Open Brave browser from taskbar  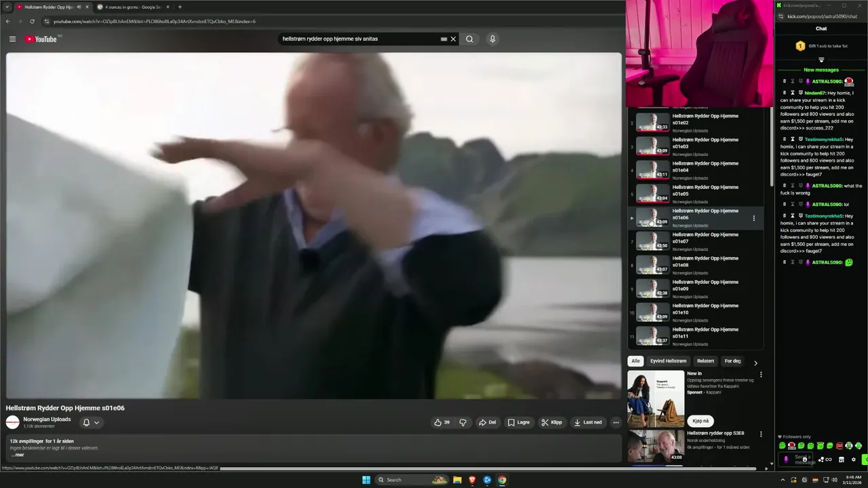click(472, 480)
